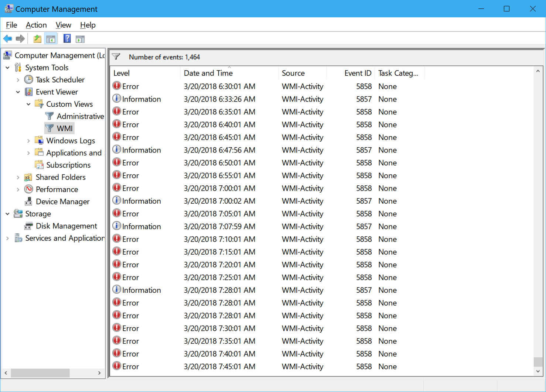The width and height of the screenshot is (546, 392).
Task: Open the View menu
Action: [x=63, y=25]
